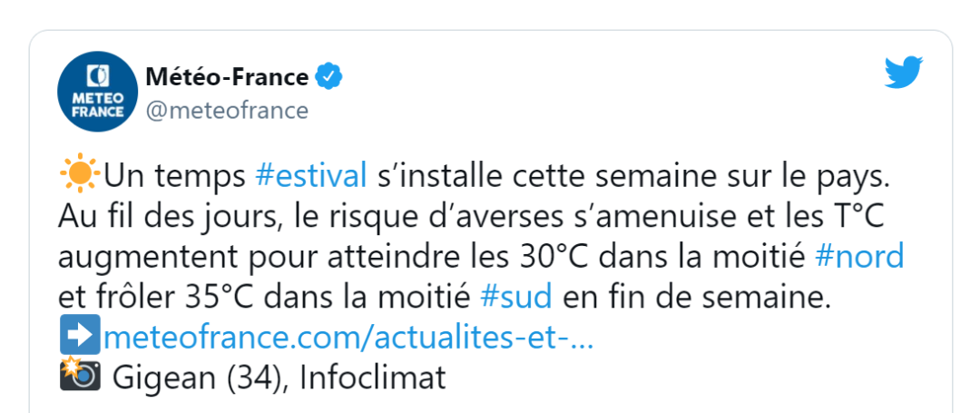Select the #sud hashtag
The height and width of the screenshot is (413, 980).
tap(514, 297)
